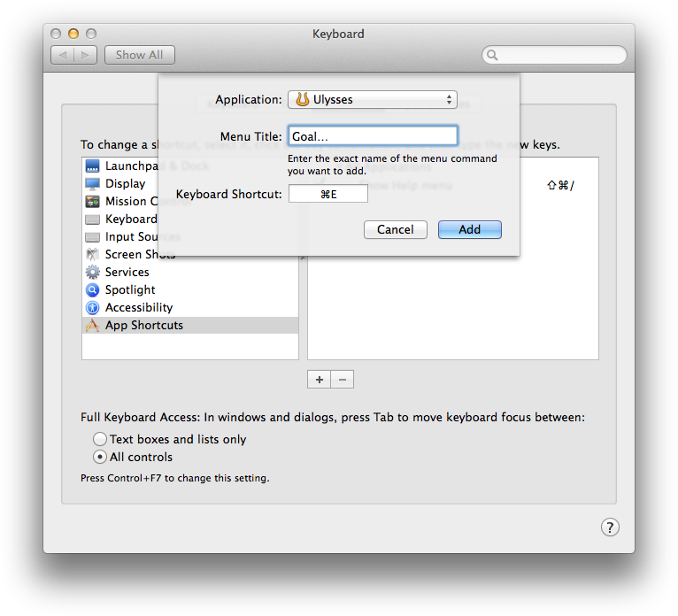Select the Keyboard category icon
The image size is (678, 616).
[x=93, y=219]
